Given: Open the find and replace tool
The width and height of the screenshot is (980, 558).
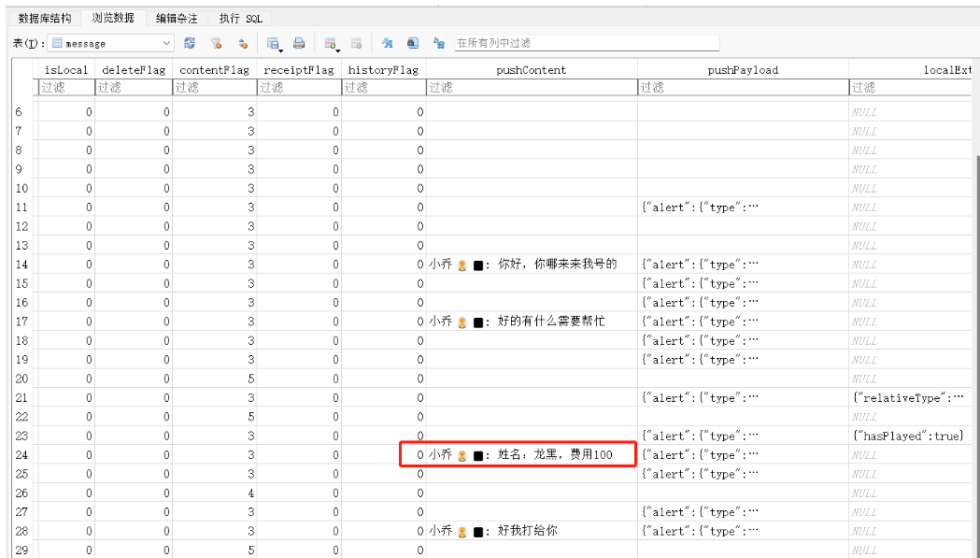Looking at the screenshot, I should (438, 43).
